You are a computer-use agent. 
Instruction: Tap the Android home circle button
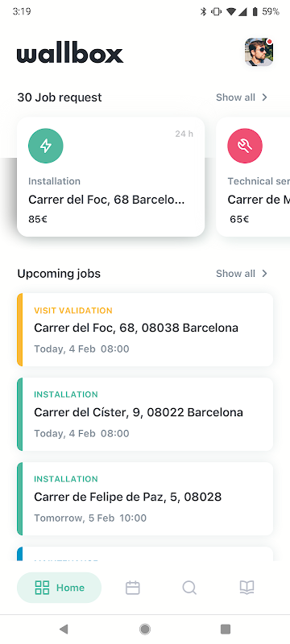click(144, 629)
